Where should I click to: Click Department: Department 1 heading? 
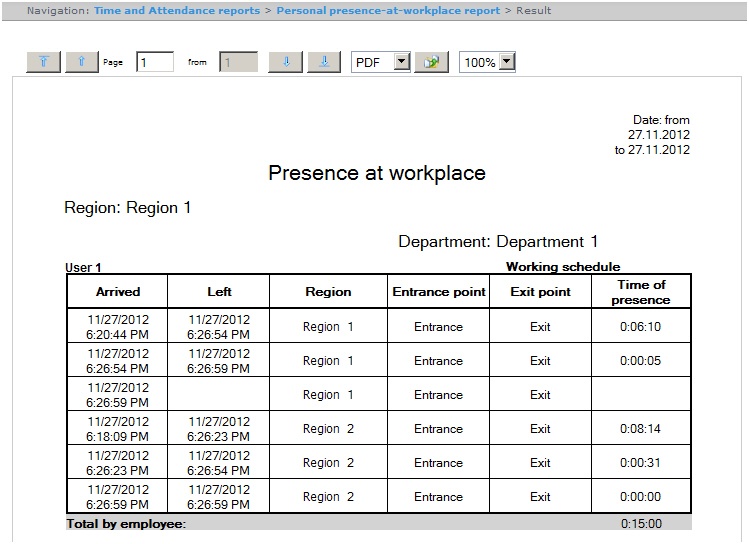(498, 242)
